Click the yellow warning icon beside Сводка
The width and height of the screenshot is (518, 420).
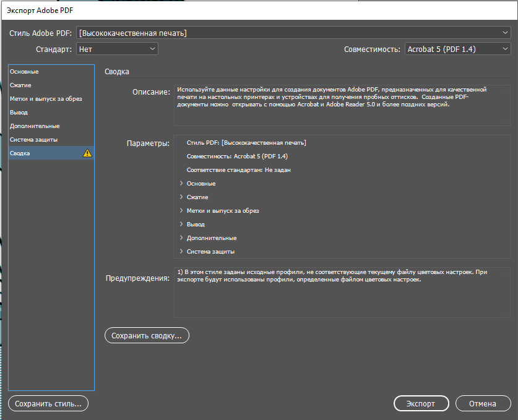point(87,153)
